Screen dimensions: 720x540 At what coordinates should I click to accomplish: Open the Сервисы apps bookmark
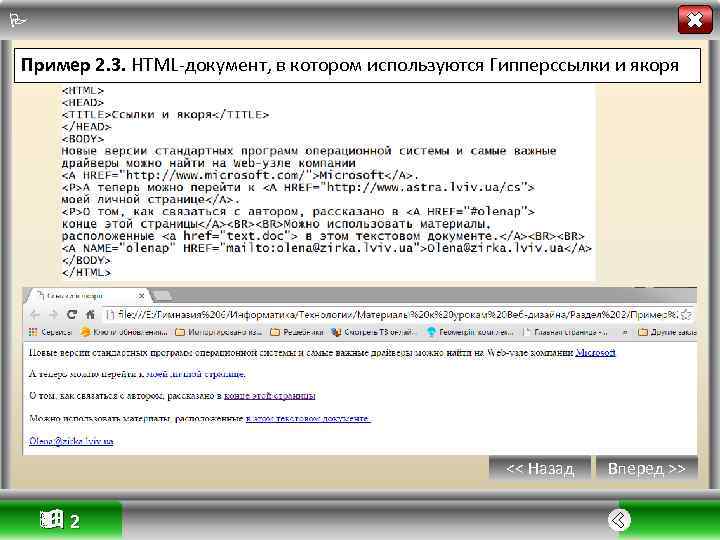tap(50, 332)
